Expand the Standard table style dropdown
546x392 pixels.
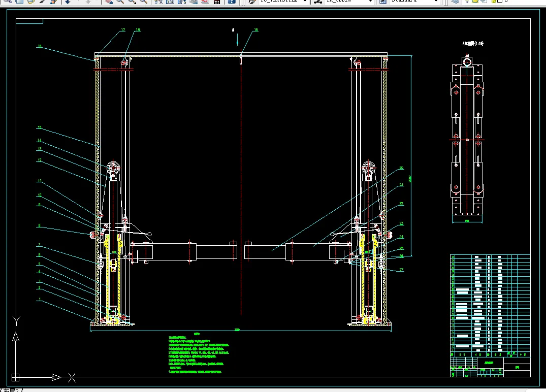click(x=436, y=2)
